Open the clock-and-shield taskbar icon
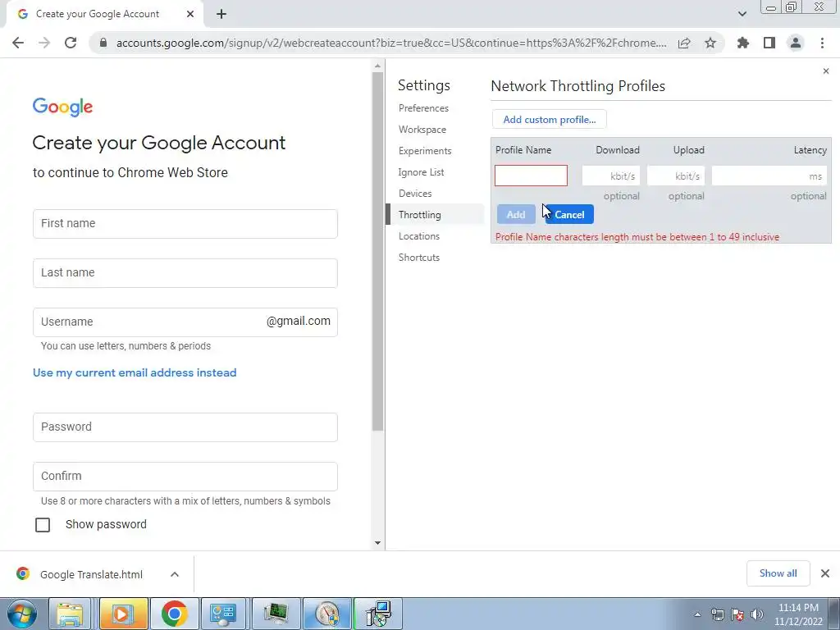 [x=328, y=614]
